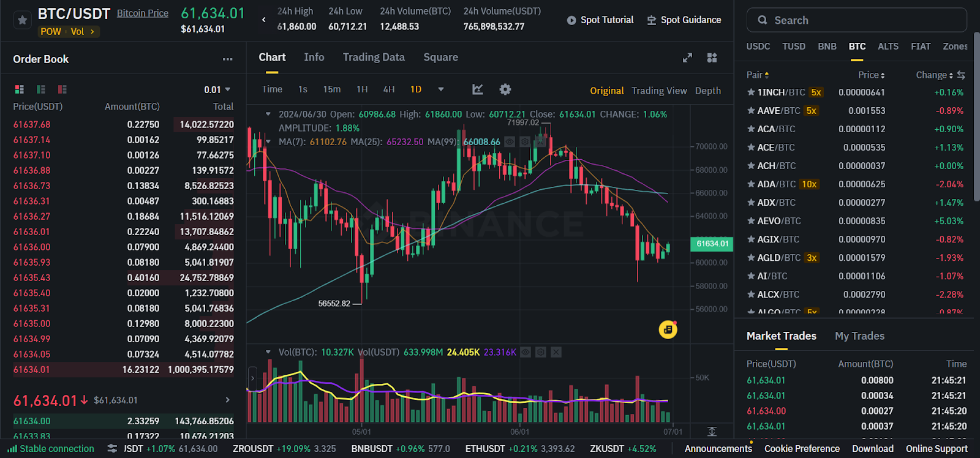Select the 4H interval
980x458 pixels.
[389, 89]
